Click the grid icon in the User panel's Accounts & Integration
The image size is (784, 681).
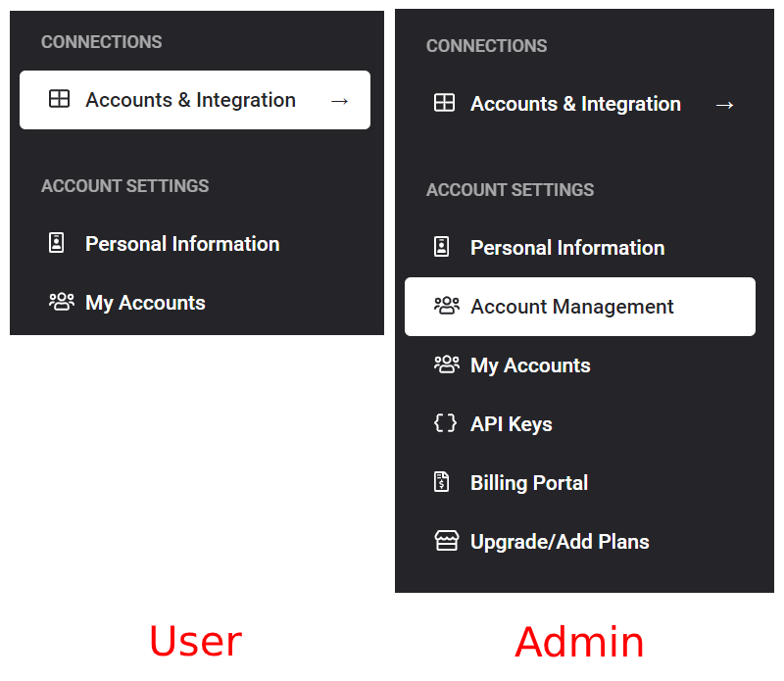pyautogui.click(x=60, y=99)
